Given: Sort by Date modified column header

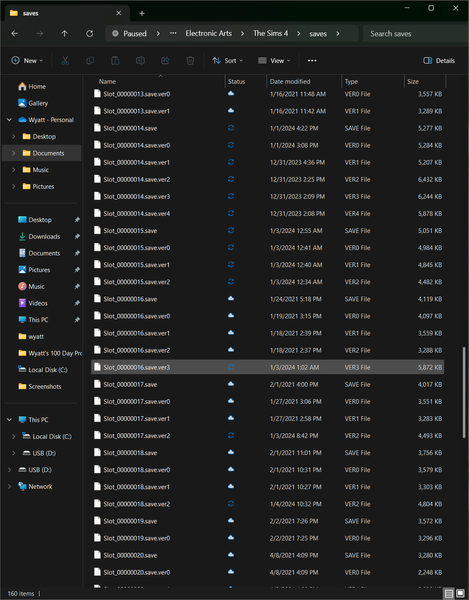Looking at the screenshot, I should coord(290,82).
